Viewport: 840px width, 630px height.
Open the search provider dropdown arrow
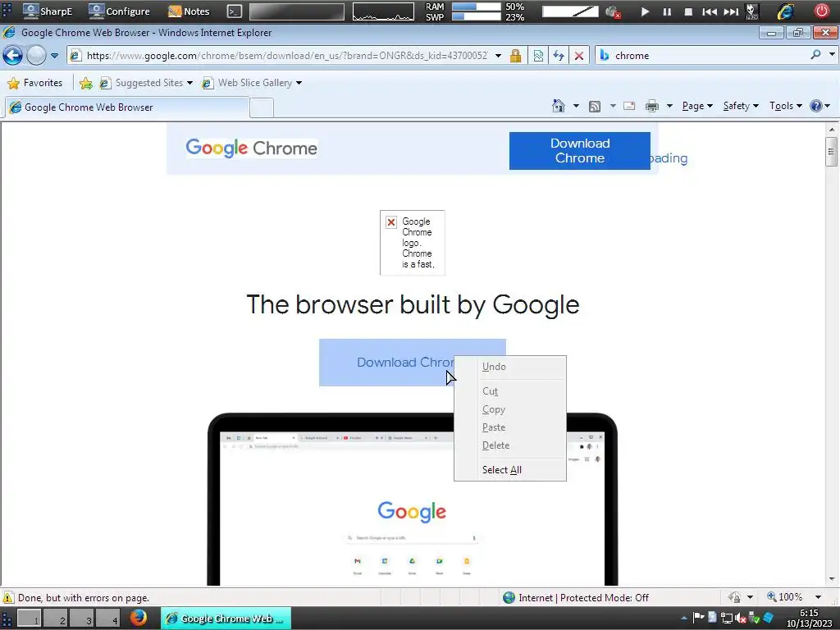832,55
